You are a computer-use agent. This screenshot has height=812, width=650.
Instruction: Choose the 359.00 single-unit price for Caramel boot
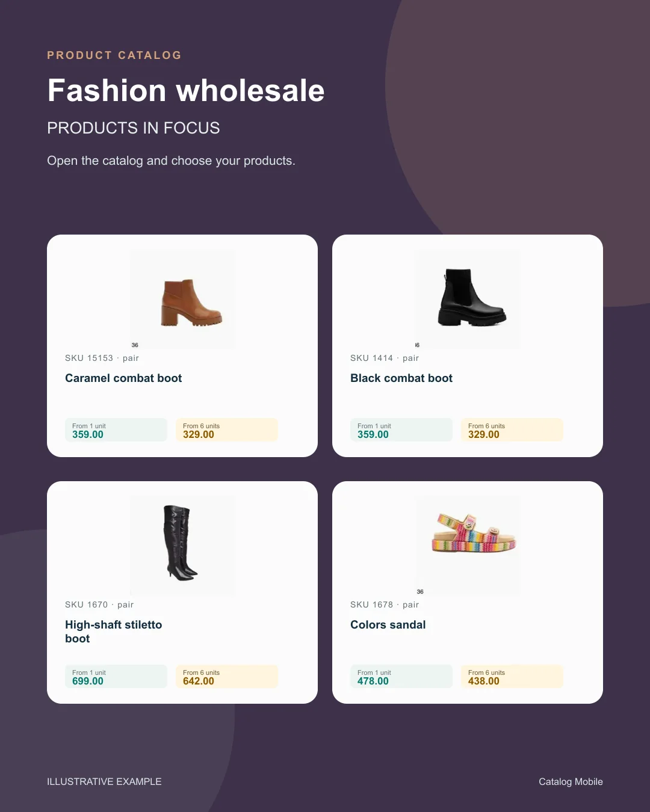(116, 430)
